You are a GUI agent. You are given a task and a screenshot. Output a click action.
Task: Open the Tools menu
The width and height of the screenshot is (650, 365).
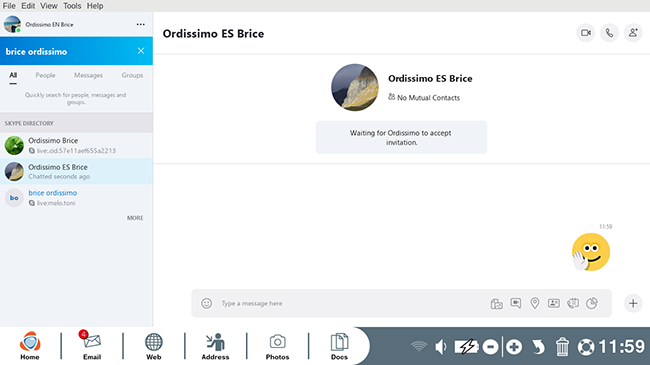click(x=72, y=6)
